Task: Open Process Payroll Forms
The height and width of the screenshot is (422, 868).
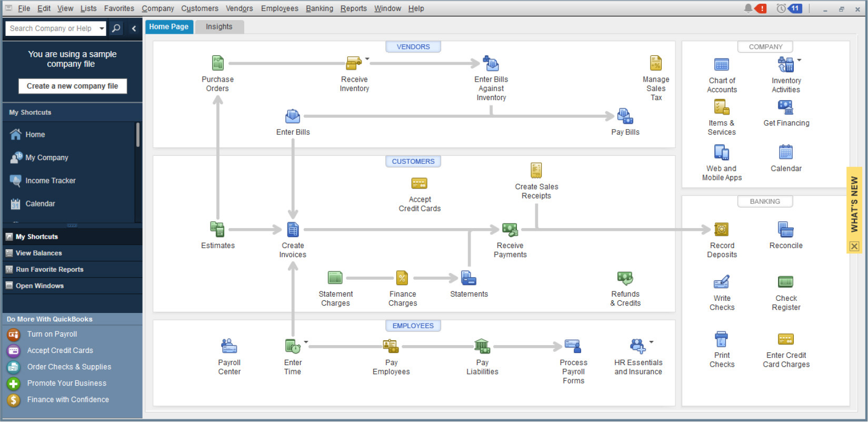Action: [x=573, y=346]
